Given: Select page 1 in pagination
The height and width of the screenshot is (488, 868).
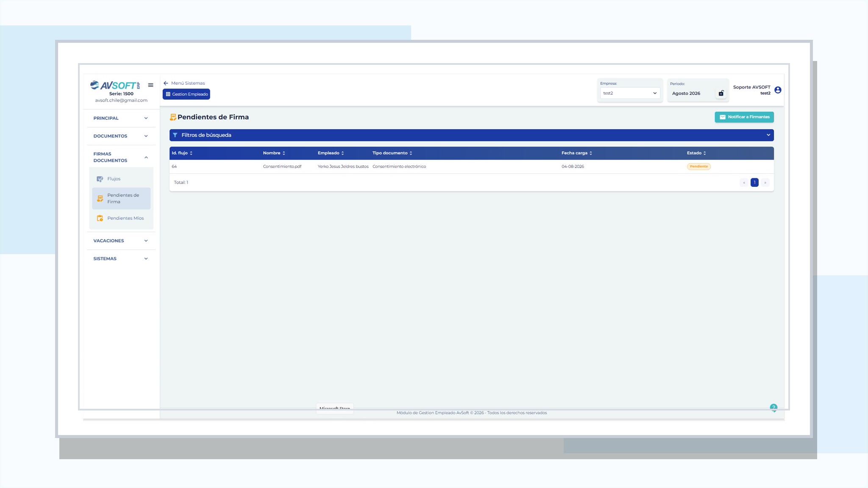Looking at the screenshot, I should coord(754,183).
